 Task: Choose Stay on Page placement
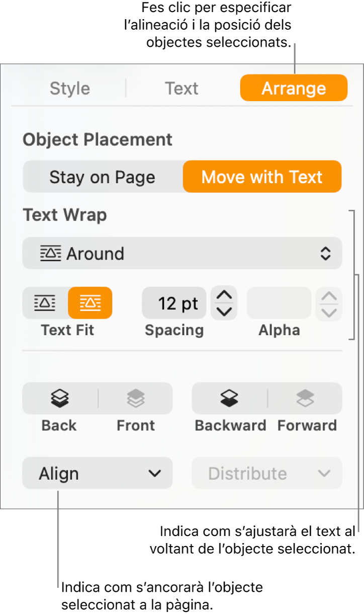click(103, 177)
